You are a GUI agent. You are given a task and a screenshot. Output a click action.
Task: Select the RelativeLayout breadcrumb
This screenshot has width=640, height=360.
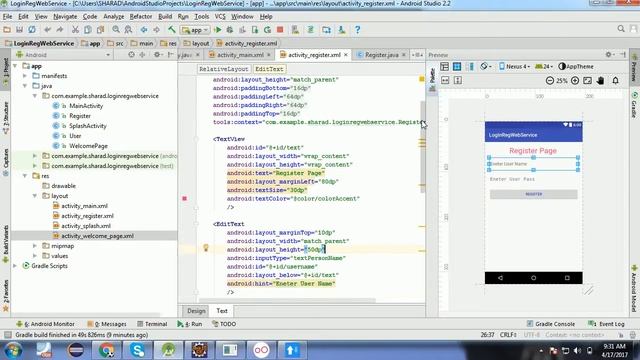pyautogui.click(x=224, y=69)
